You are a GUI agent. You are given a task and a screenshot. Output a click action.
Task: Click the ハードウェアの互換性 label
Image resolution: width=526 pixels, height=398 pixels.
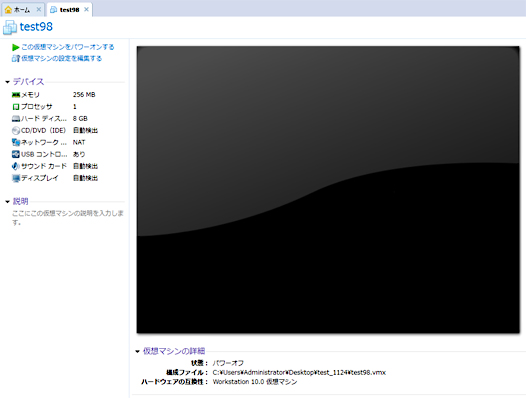tap(174, 382)
